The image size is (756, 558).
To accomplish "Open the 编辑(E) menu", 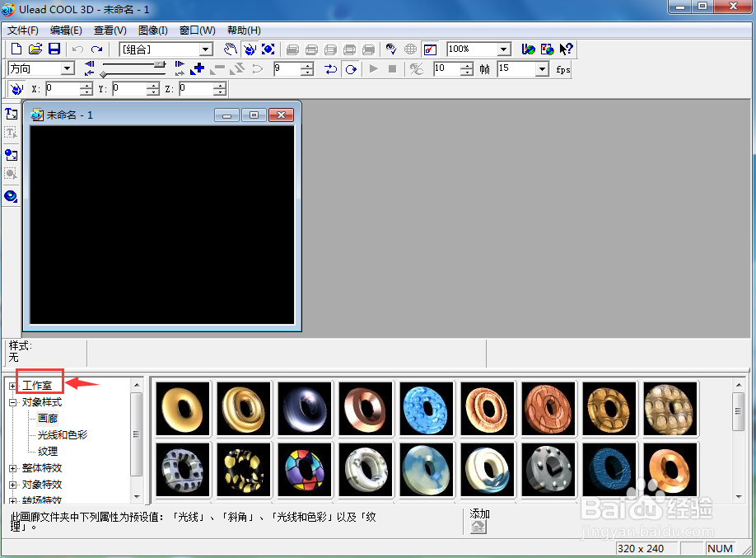I will tap(66, 30).
